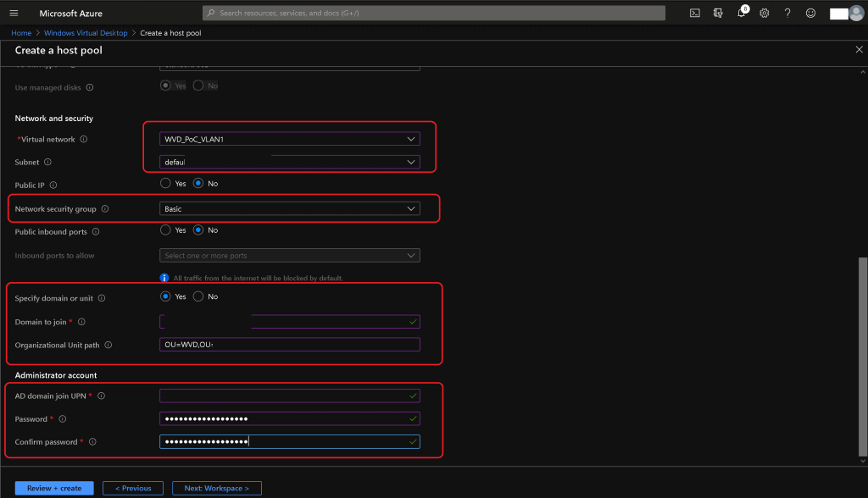Select No for Public IP
The image size is (868, 498).
198,183
